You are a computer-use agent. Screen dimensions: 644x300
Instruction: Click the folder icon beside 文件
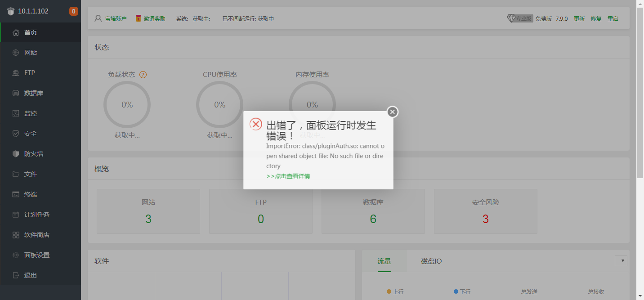16,174
